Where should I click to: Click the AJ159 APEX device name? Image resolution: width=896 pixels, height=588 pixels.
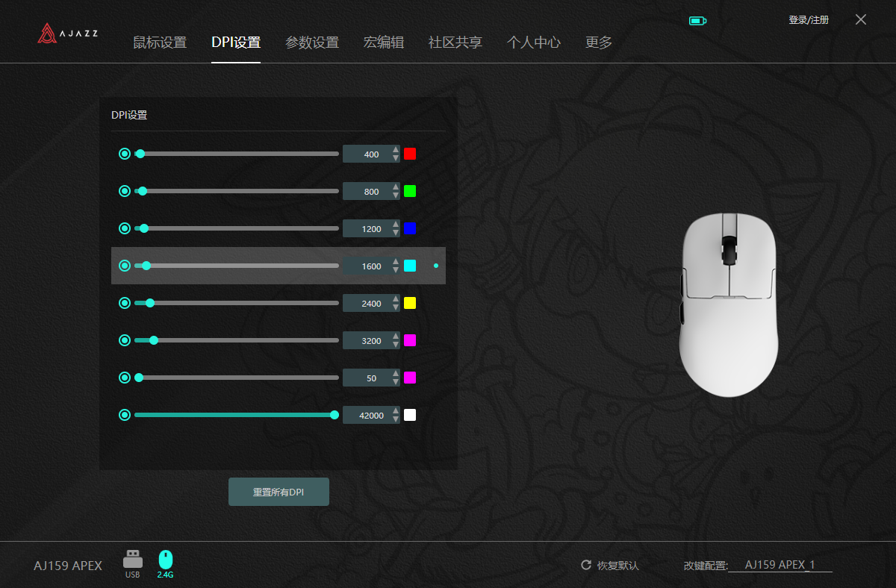(x=68, y=566)
